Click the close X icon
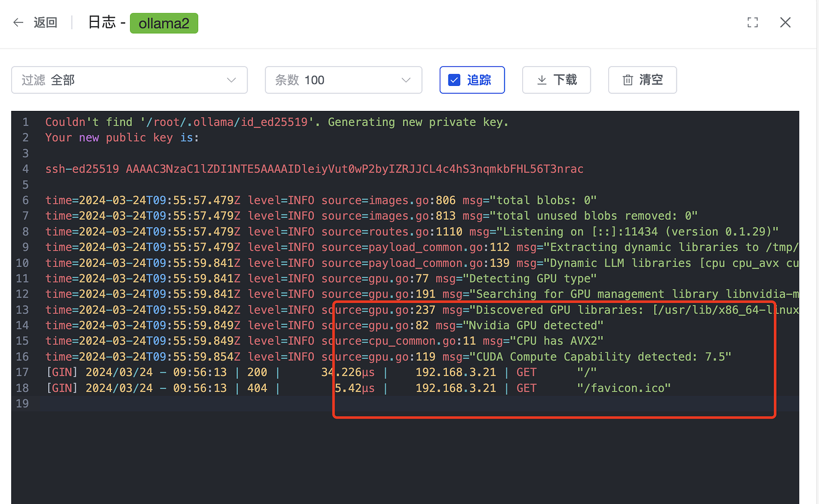Image resolution: width=819 pixels, height=504 pixels. coord(785,23)
